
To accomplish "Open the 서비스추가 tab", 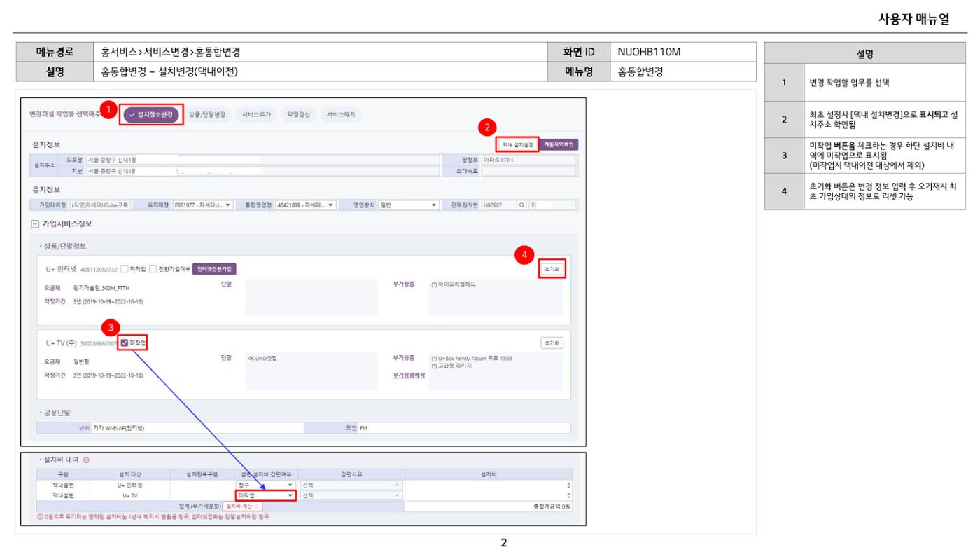I will pyautogui.click(x=257, y=114).
